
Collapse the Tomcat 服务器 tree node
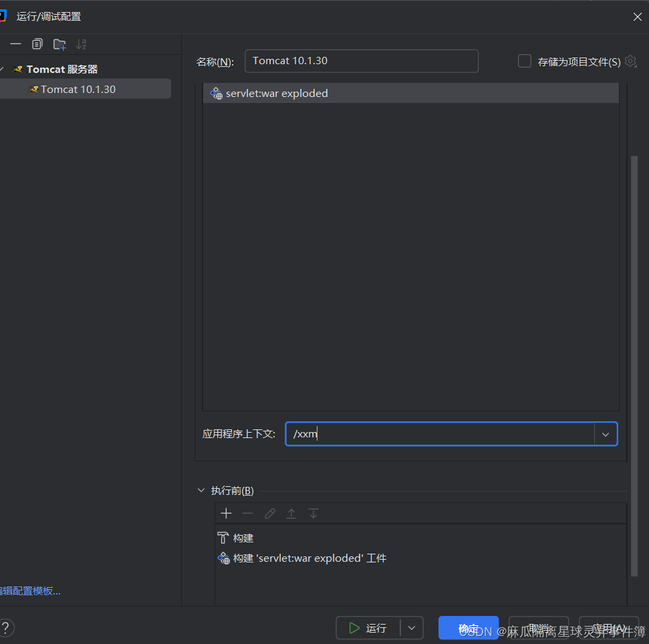pos(2,69)
